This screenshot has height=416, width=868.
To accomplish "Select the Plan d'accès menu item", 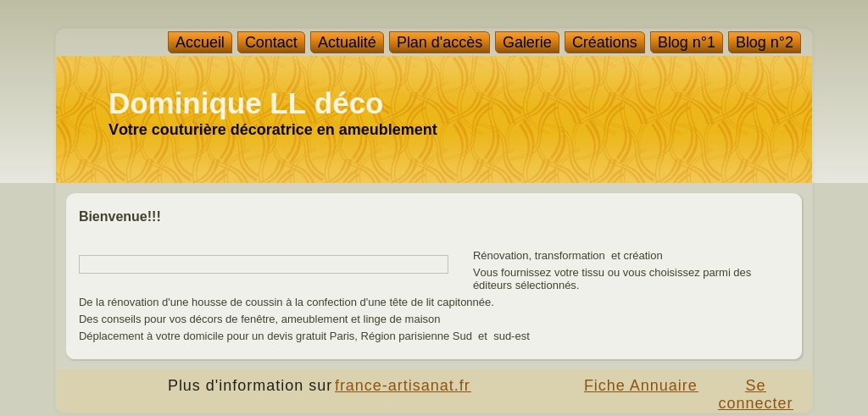I will pos(440,42).
